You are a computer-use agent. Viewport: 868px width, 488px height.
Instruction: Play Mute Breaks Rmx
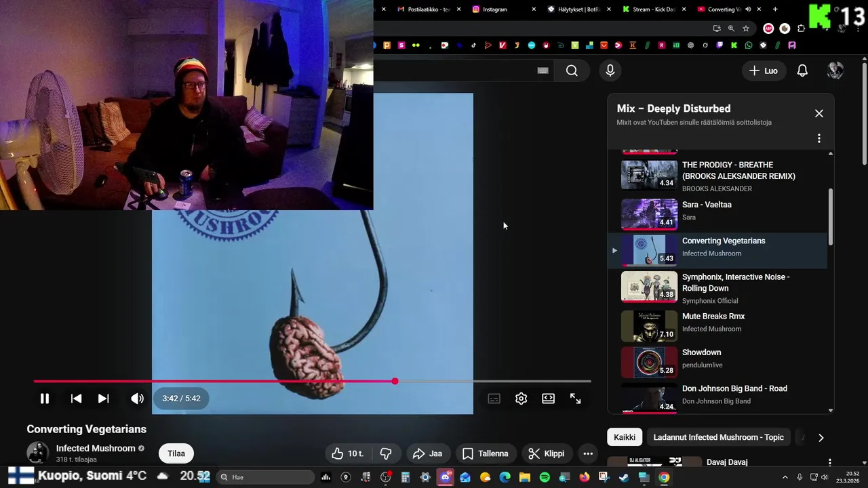719,325
